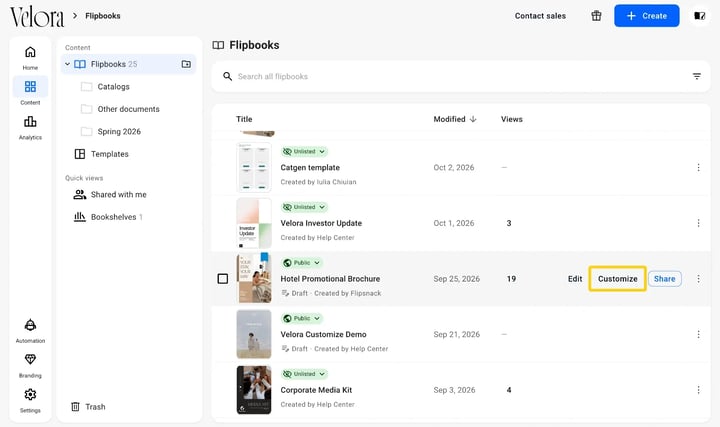Viewport: 720px width, 427px height.
Task: Click the new folder icon beside Flipbooks
Action: point(186,64)
